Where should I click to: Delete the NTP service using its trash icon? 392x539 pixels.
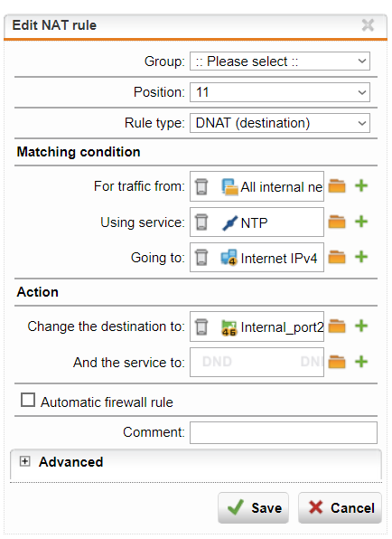pyautogui.click(x=201, y=222)
